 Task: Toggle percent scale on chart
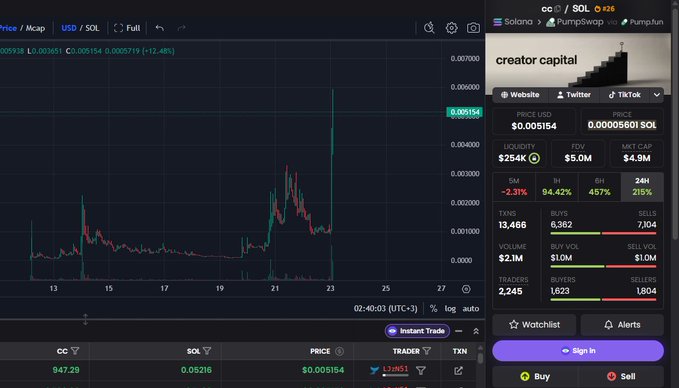point(433,308)
